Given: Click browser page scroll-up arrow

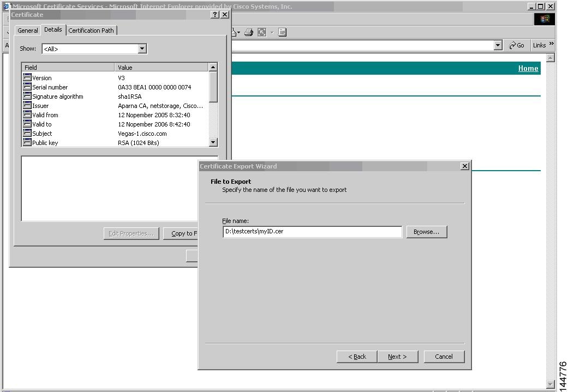Looking at the screenshot, I should [x=550, y=58].
